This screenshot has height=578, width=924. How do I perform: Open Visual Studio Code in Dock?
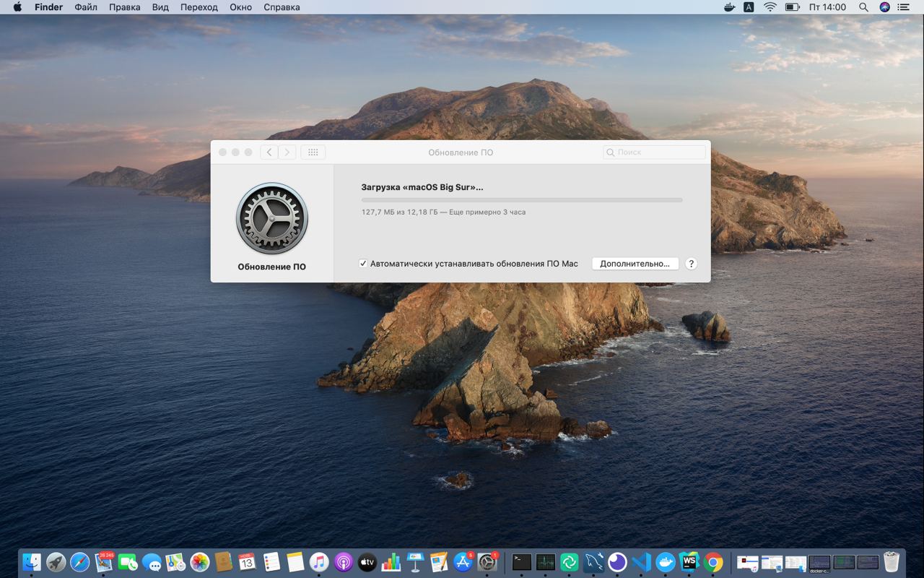[x=641, y=562]
